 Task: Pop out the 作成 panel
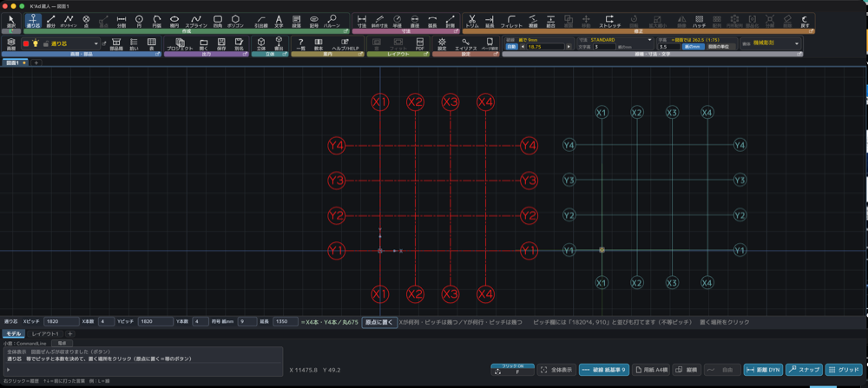[346, 31]
